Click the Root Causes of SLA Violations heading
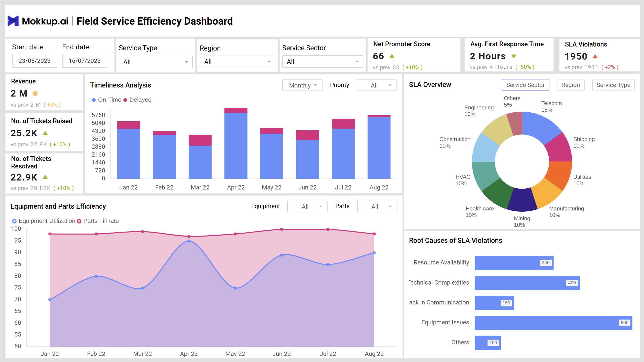 point(455,241)
